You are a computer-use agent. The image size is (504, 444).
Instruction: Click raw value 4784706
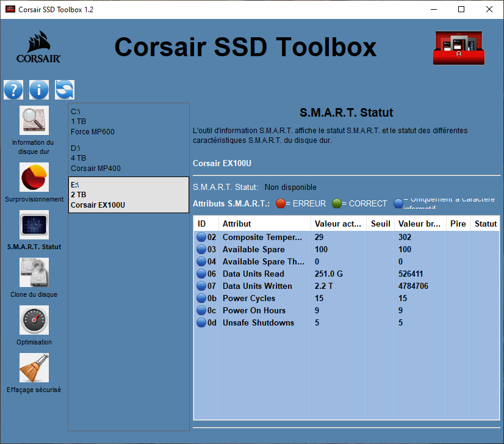(x=413, y=286)
